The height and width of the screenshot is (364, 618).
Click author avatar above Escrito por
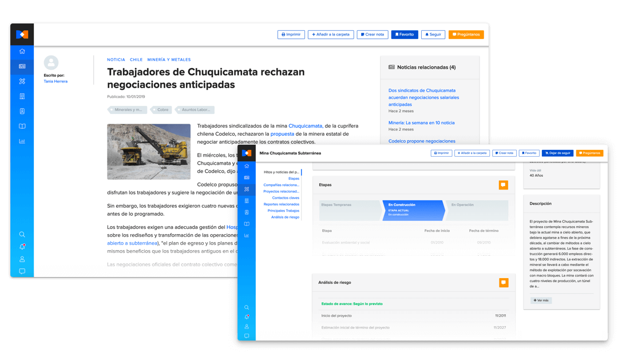(51, 63)
